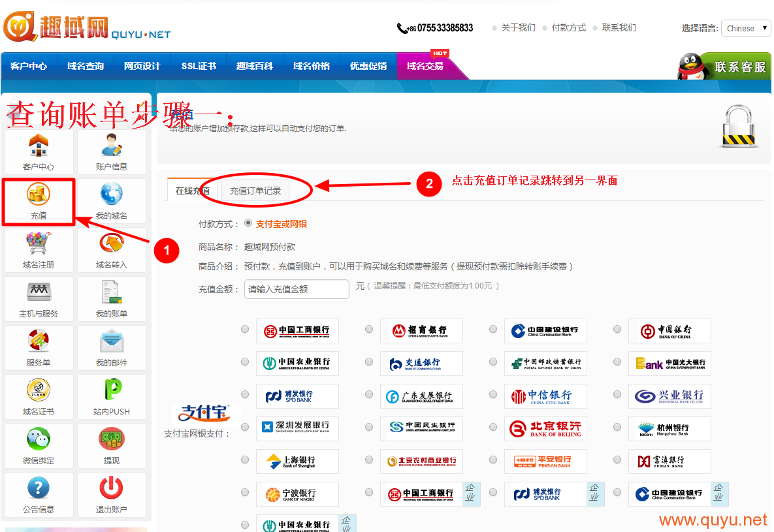
Task: Click the 关于我们 header link
Action: pos(519,27)
